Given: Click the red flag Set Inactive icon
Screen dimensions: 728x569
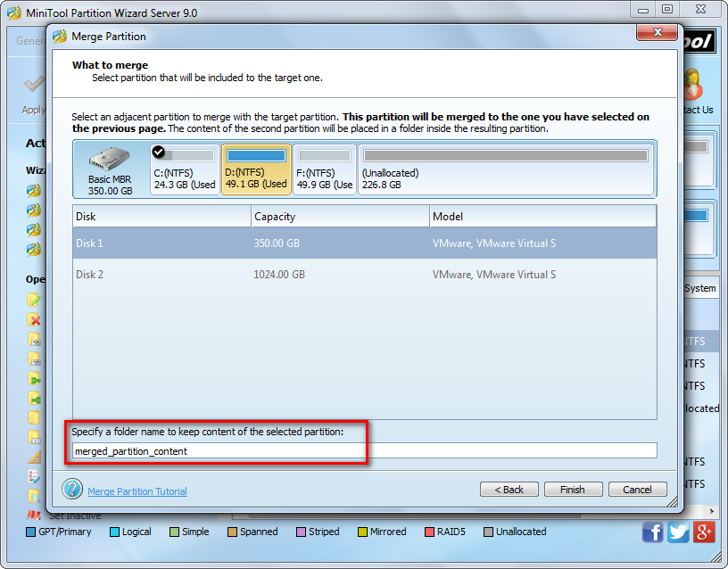Looking at the screenshot, I should (x=34, y=515).
